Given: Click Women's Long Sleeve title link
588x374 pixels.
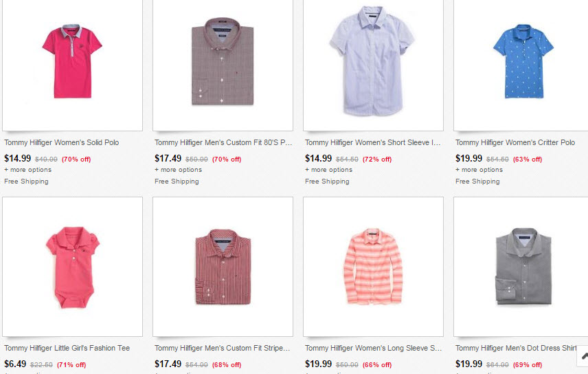Looking at the screenshot, I should [373, 348].
